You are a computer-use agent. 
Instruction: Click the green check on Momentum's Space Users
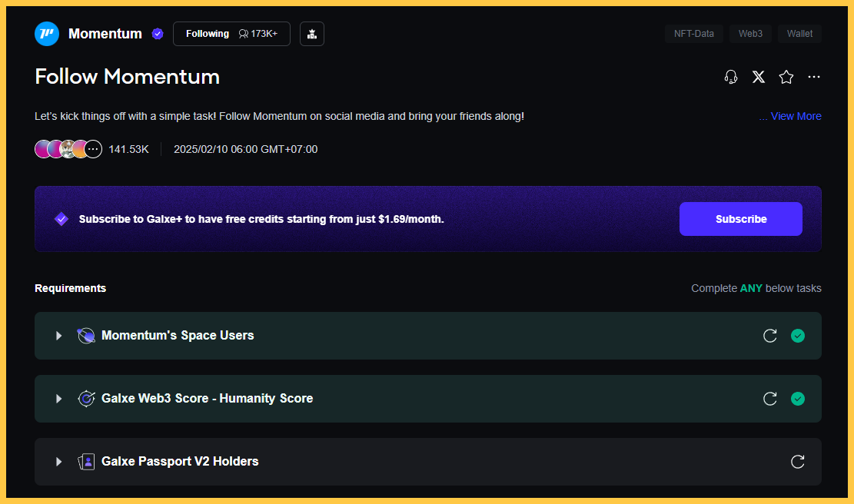(798, 336)
